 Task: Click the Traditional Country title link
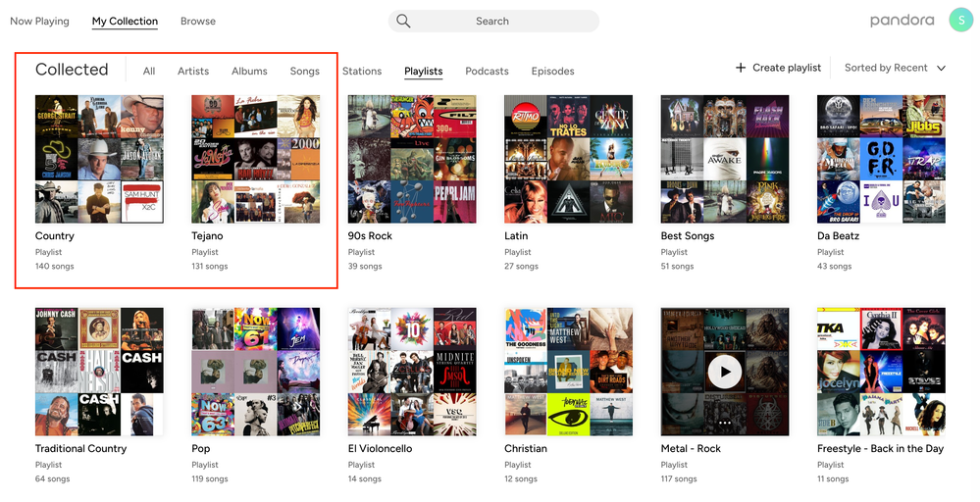coord(80,448)
